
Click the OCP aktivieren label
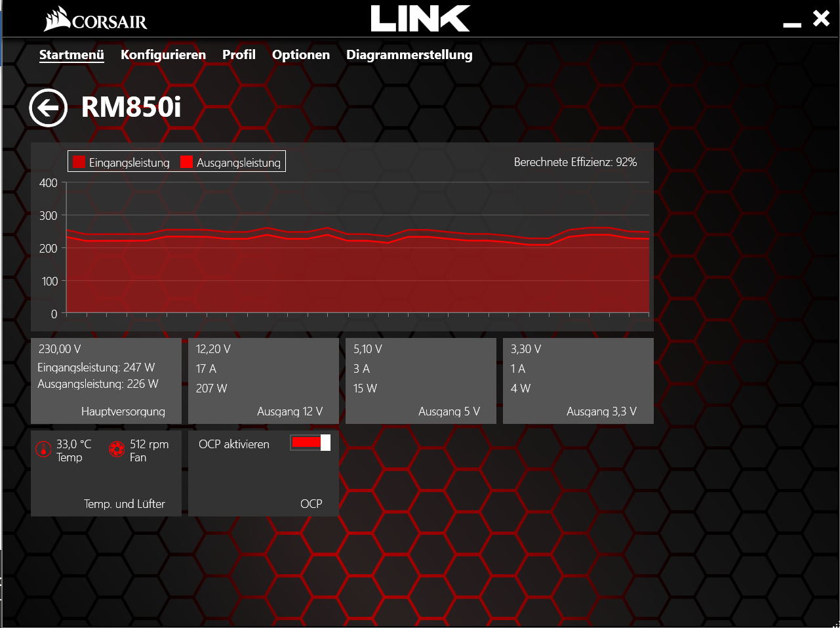coord(234,444)
